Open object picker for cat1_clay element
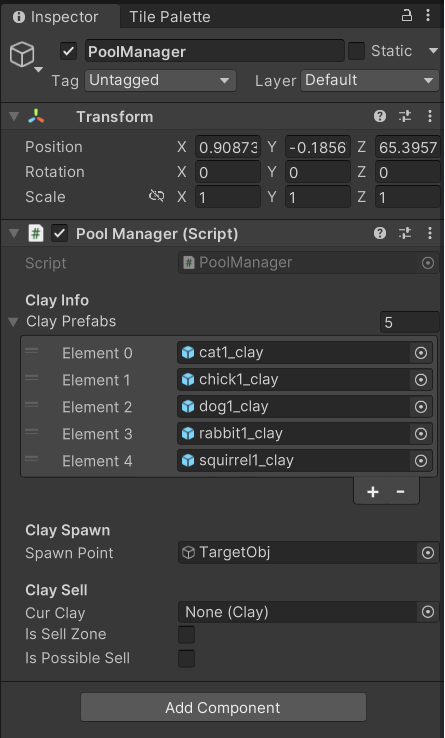 421,353
